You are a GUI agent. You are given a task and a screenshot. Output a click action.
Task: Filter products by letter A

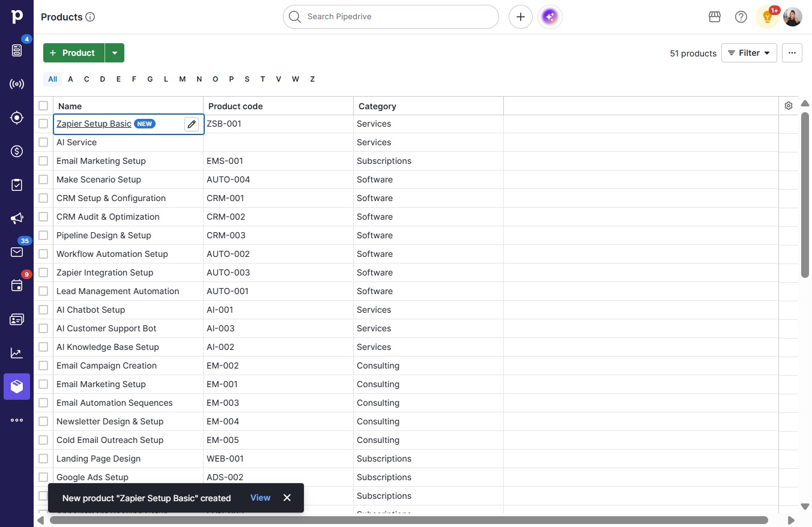coord(70,79)
